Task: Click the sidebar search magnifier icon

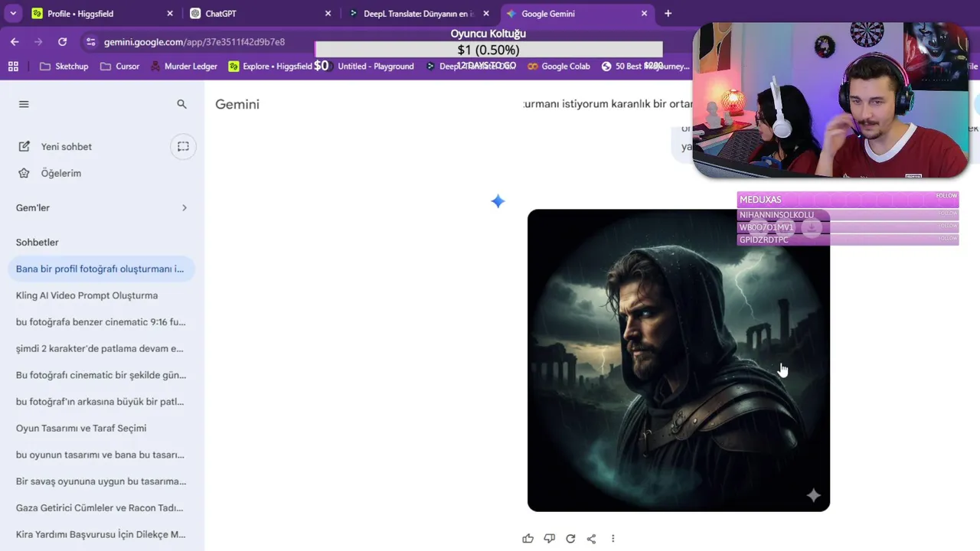Action: (181, 104)
